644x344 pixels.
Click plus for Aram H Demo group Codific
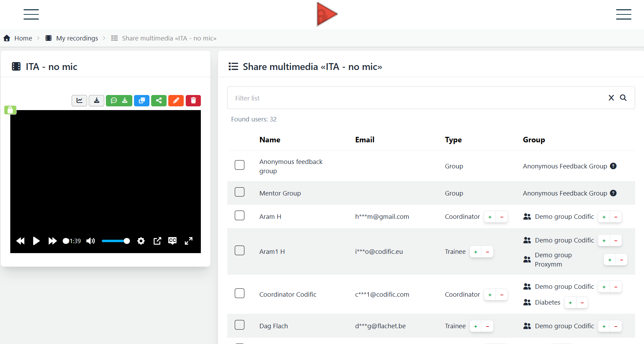point(604,217)
